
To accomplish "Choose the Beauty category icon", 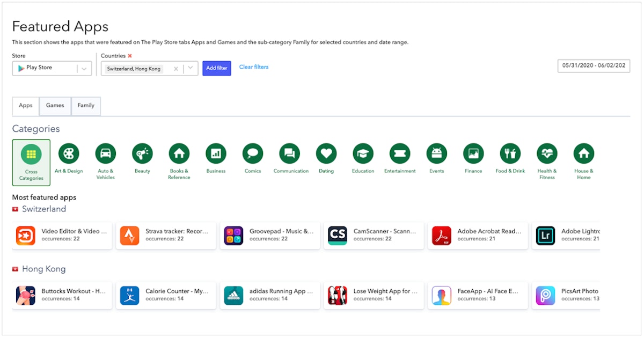I will 142,154.
